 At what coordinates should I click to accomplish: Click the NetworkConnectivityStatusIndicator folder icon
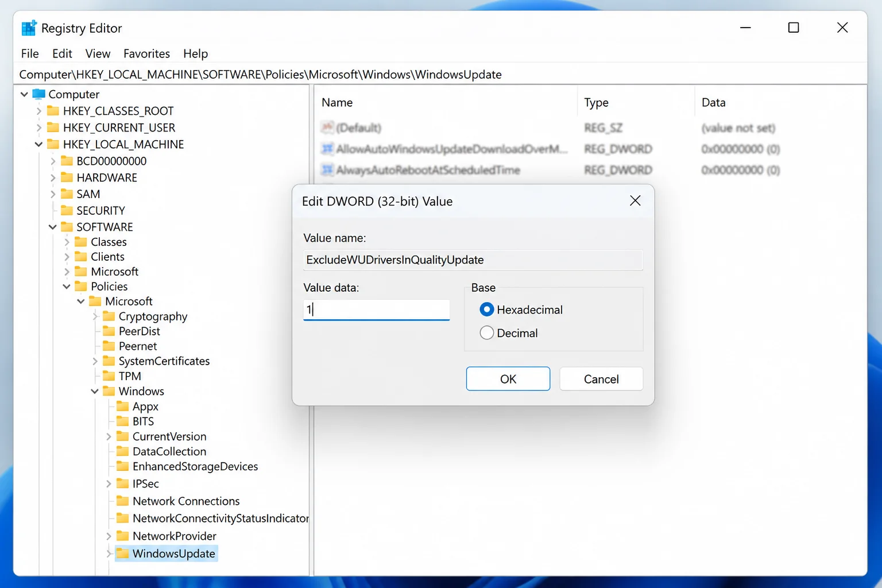tap(122, 518)
